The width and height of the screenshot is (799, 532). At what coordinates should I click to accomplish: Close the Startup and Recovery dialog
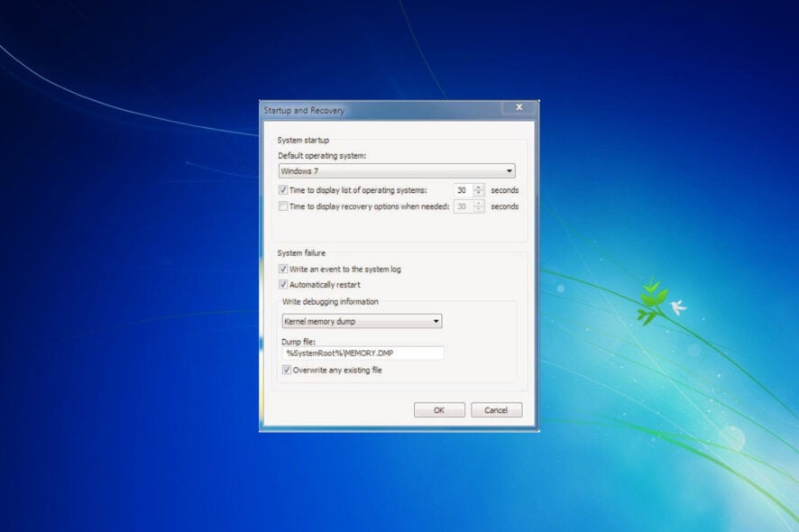click(x=519, y=107)
